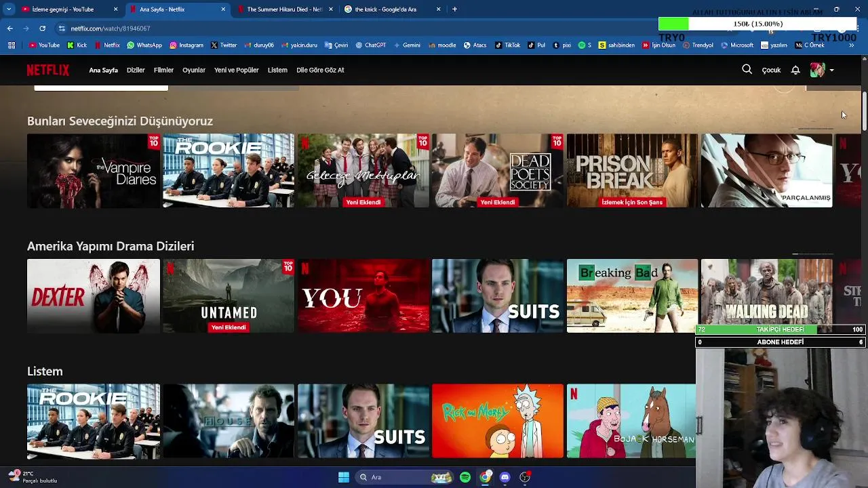Viewport: 868px width, 488px height.
Task: Open the Netflix bookmark
Action: click(106, 45)
